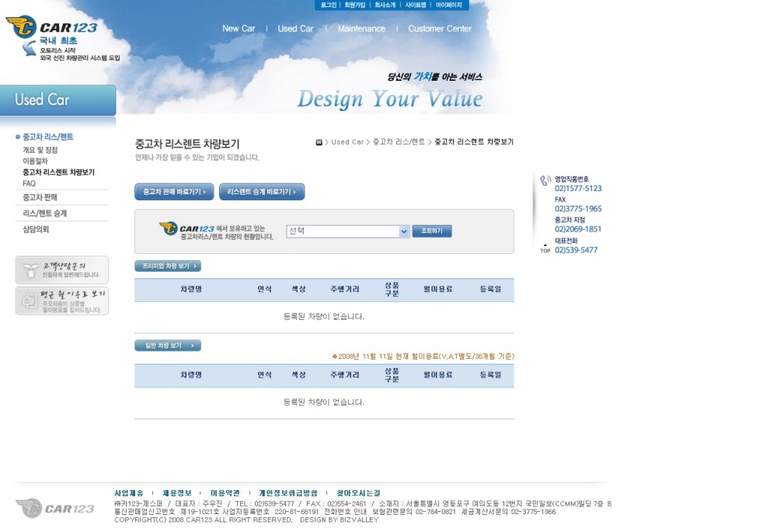This screenshot has height=532, width=777.
Task: Open the 고객상담문의 banner
Action: pyautogui.click(x=62, y=269)
